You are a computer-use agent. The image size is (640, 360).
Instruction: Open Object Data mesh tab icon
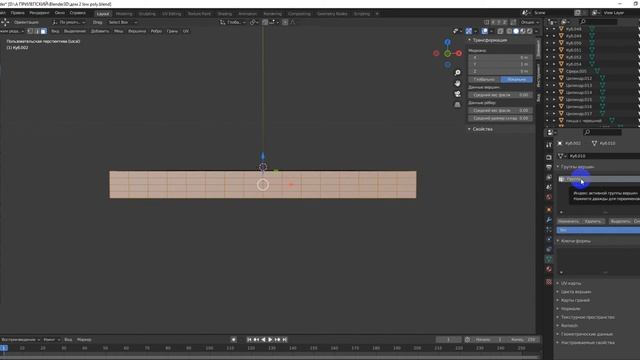[549, 259]
